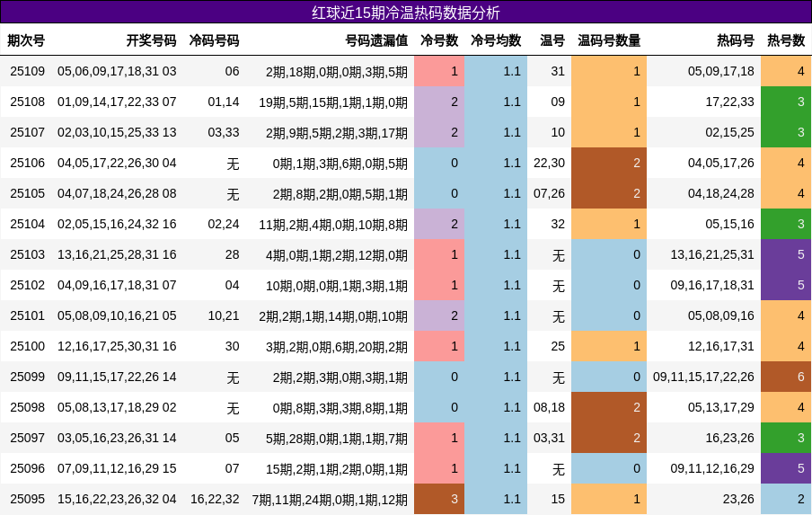Click hot codes 04,18,24,28

pyautogui.click(x=721, y=193)
